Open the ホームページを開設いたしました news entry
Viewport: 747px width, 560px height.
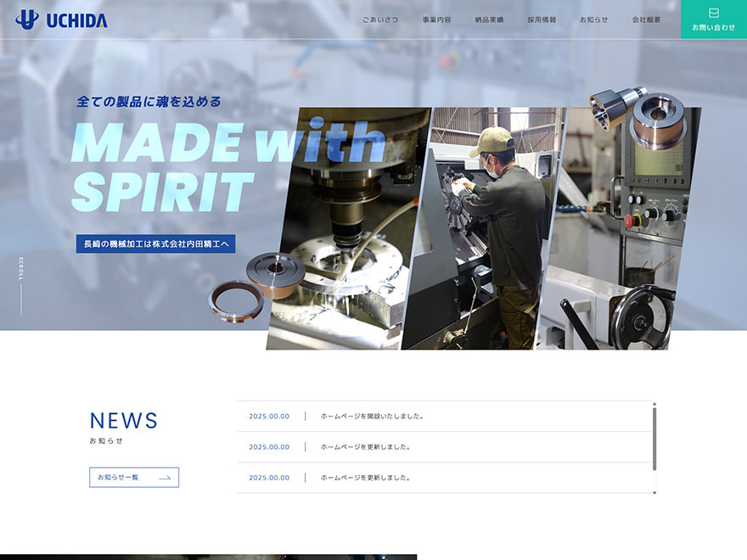tap(372, 417)
